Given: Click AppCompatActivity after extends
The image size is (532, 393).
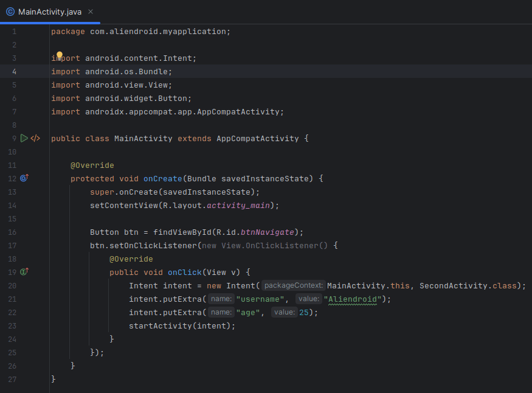Looking at the screenshot, I should click(x=258, y=139).
